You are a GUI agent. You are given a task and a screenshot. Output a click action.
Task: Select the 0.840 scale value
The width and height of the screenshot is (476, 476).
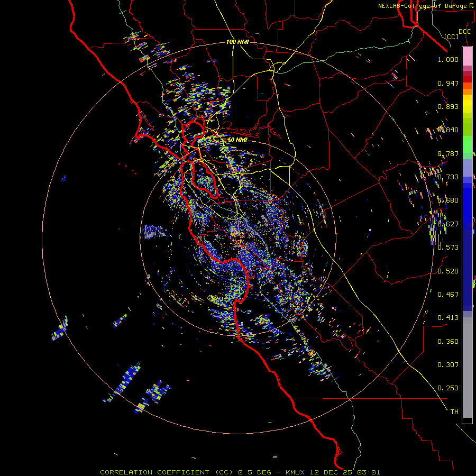(x=448, y=130)
